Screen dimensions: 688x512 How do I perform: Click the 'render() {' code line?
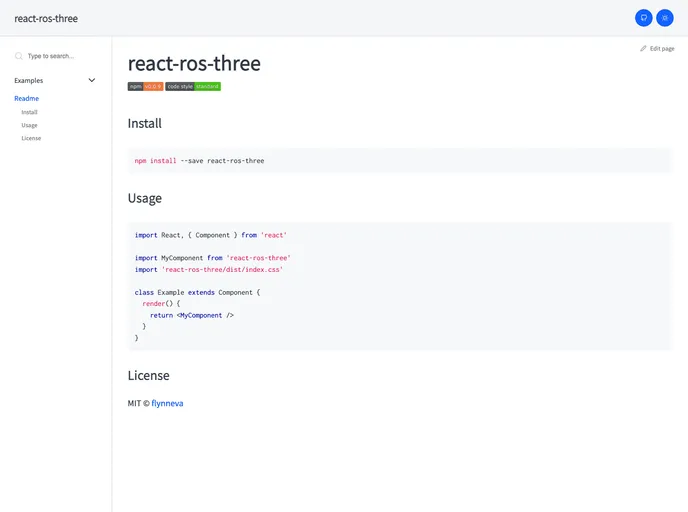pyautogui.click(x=161, y=304)
